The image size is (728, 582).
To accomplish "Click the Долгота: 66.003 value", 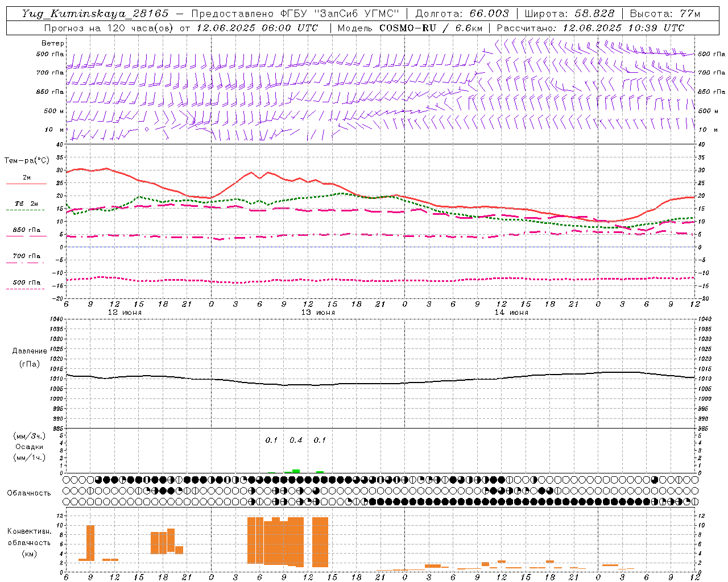I will 462,14.
